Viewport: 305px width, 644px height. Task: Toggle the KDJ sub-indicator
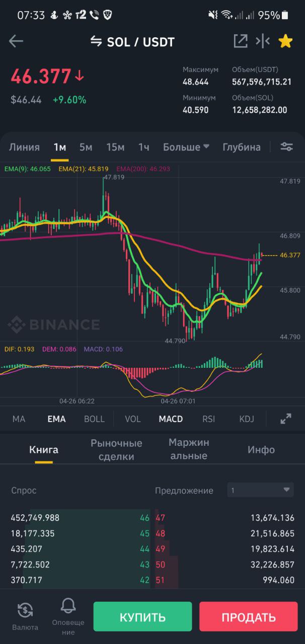[247, 419]
